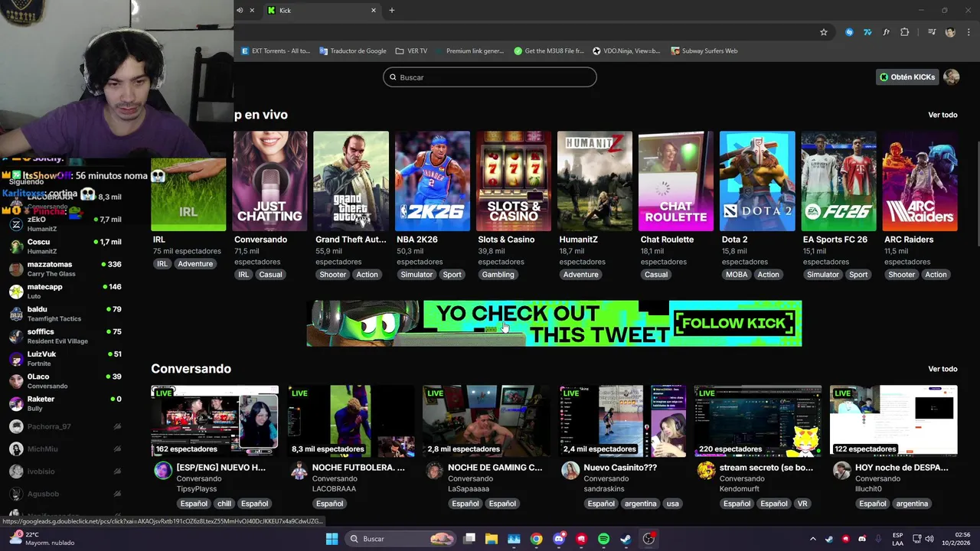Open sofffics channel in the sidebar

click(x=65, y=336)
